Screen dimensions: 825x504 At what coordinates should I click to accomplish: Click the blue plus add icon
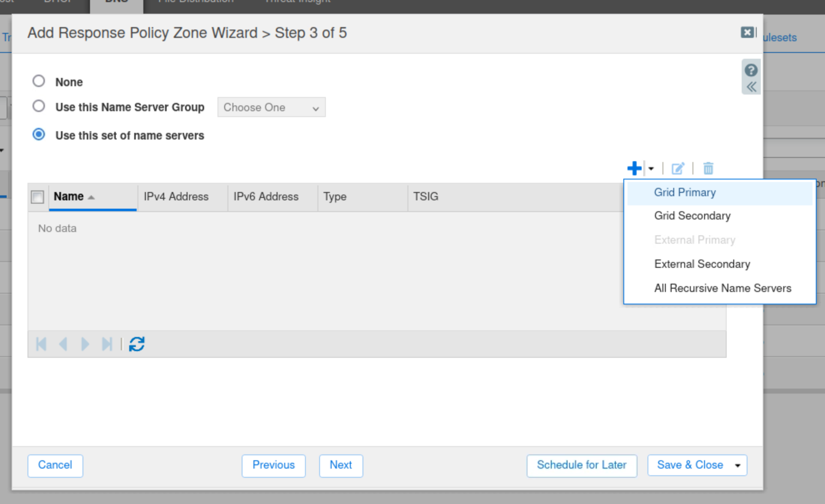[x=634, y=168]
